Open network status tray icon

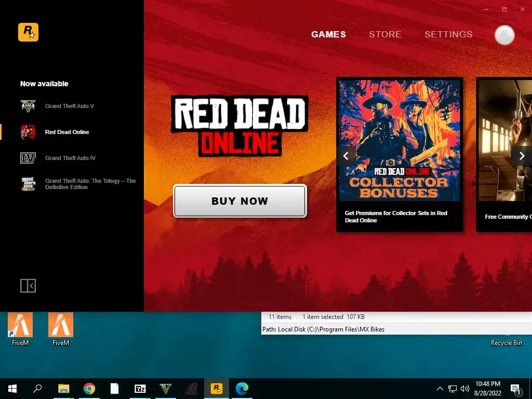[453, 389]
